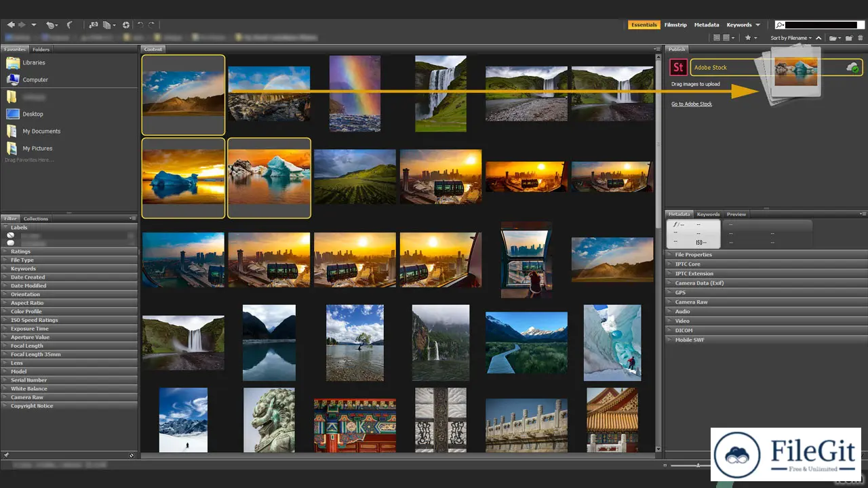The image size is (868, 488).
Task: Select the tall waterfall portrait thumbnail
Action: pyautogui.click(x=441, y=94)
